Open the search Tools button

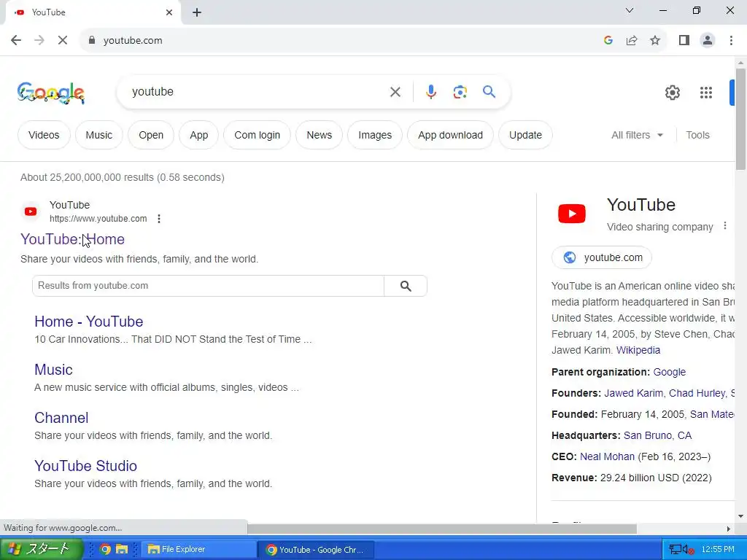(697, 135)
